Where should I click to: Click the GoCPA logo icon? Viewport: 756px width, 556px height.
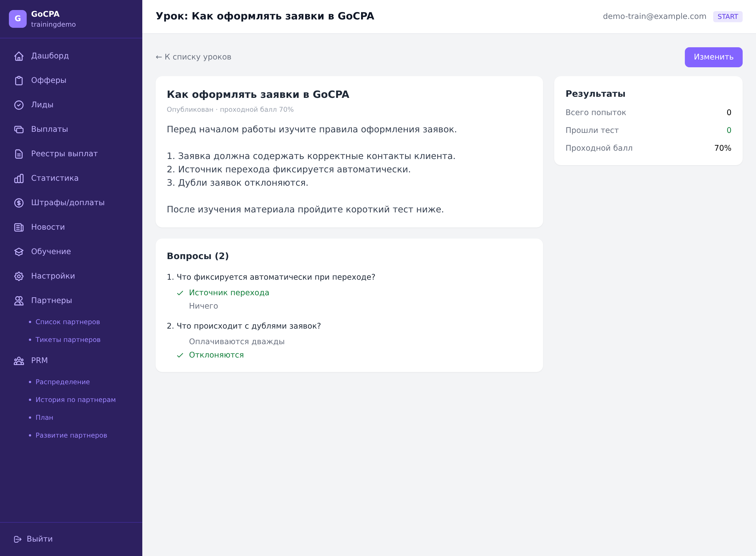(x=18, y=19)
